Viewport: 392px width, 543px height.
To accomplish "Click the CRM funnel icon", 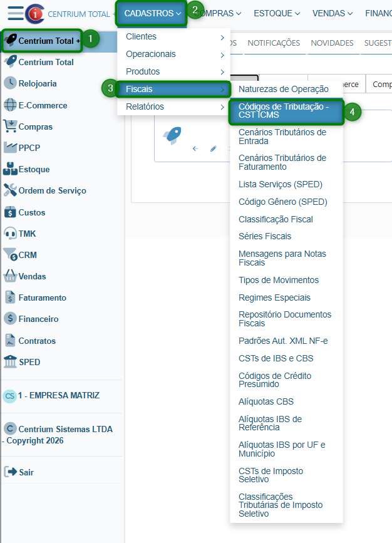I will (10, 255).
